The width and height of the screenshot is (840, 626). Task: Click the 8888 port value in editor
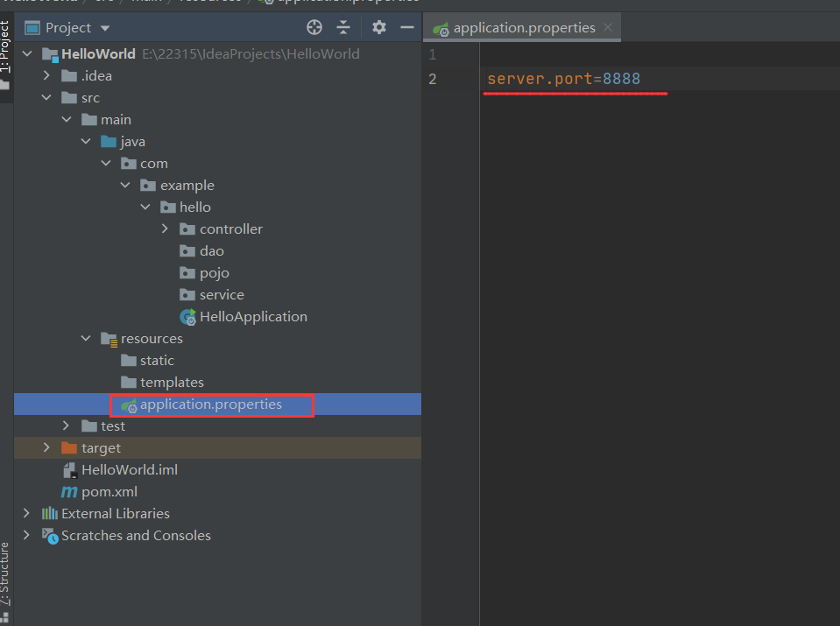coord(621,79)
